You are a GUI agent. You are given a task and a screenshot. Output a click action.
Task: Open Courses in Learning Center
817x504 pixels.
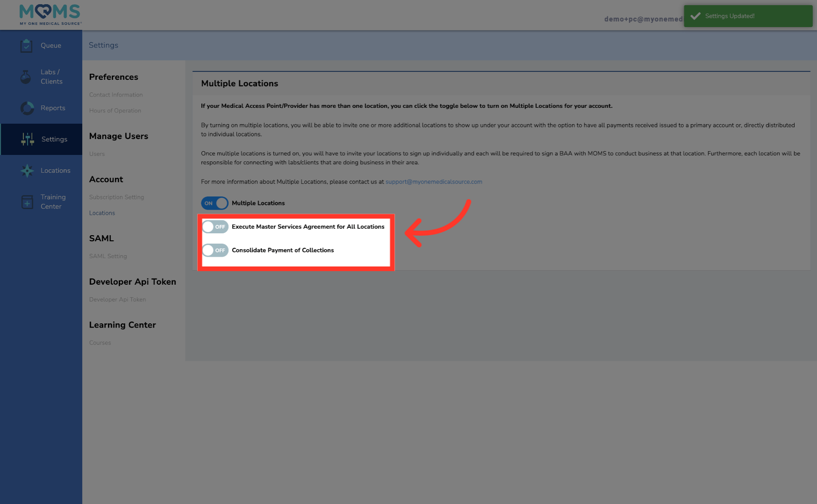tap(99, 343)
